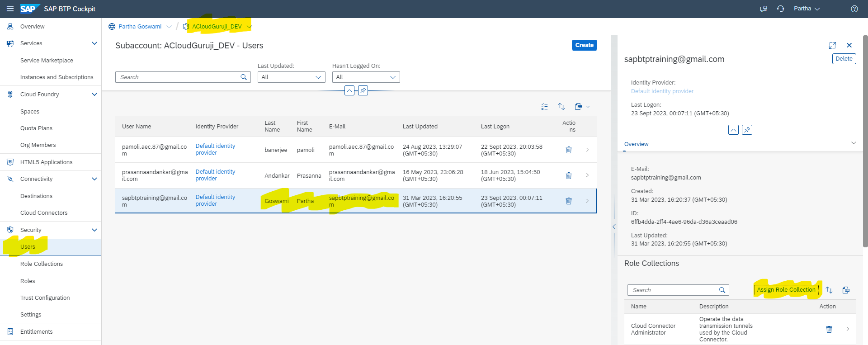Collapse the users filter header bar
The image size is (868, 345).
point(349,90)
